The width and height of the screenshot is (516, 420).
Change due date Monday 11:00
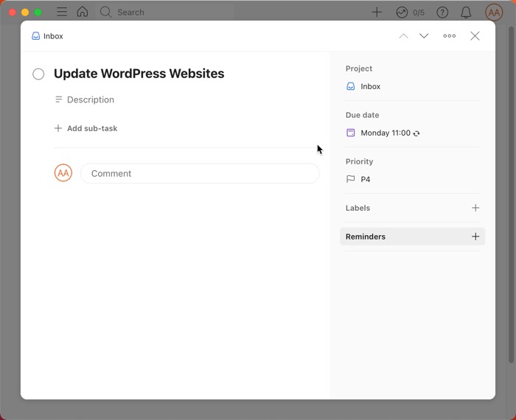[x=386, y=133]
